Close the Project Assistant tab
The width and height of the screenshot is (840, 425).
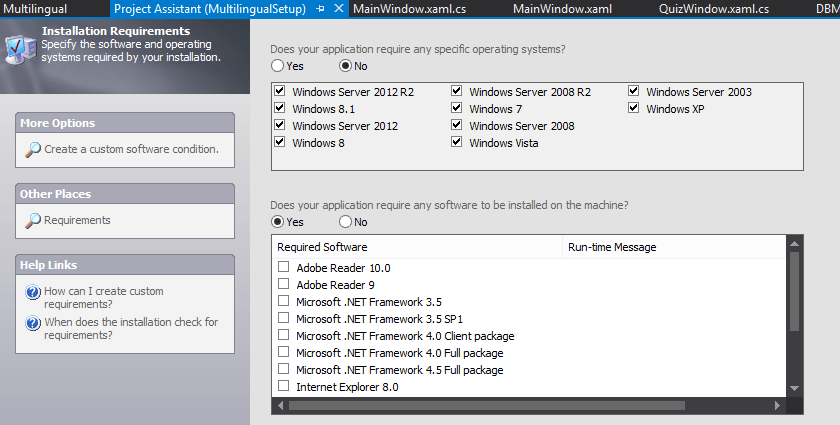point(338,9)
